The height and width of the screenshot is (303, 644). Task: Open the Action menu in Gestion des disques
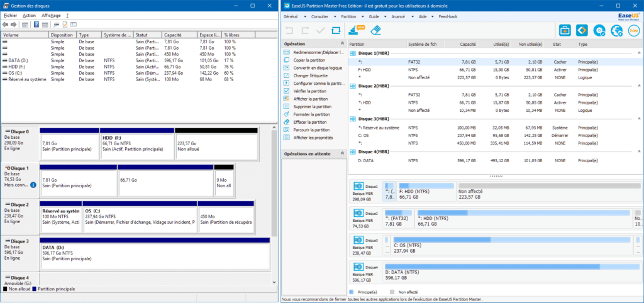coord(29,15)
